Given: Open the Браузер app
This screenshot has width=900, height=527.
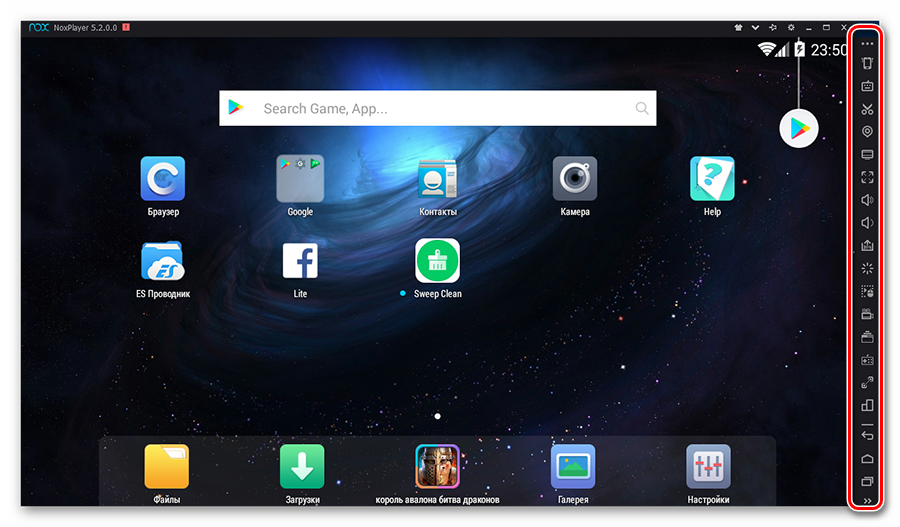Looking at the screenshot, I should 163,179.
